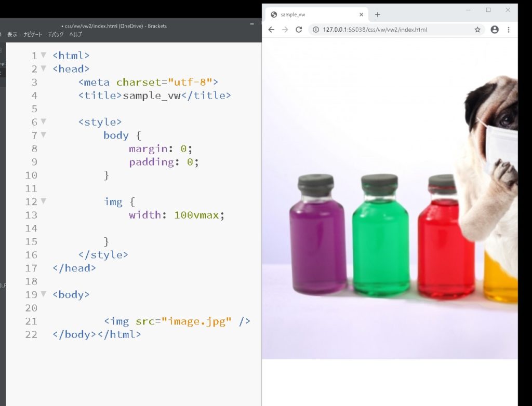Fold the img CSS rule on line 12
This screenshot has height=406, width=532.
click(44, 201)
